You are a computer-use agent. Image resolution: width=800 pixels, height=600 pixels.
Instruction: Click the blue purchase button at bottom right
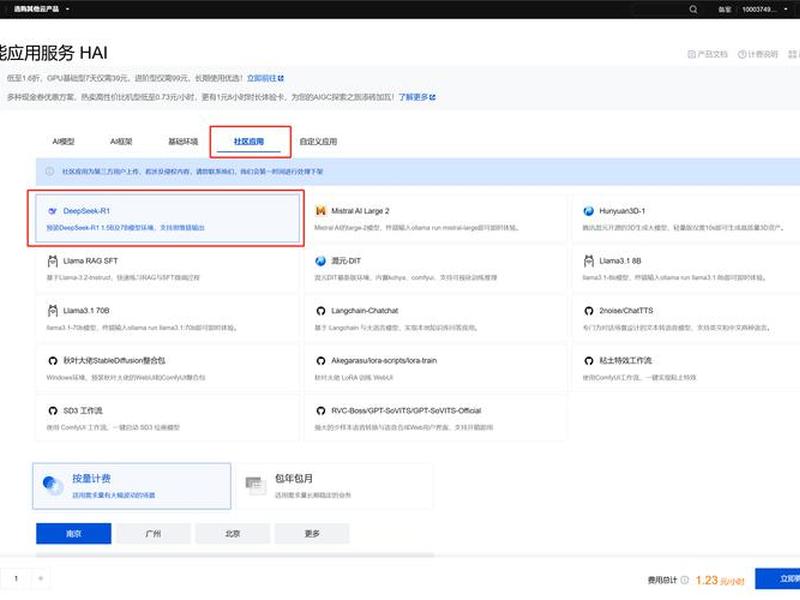778,579
